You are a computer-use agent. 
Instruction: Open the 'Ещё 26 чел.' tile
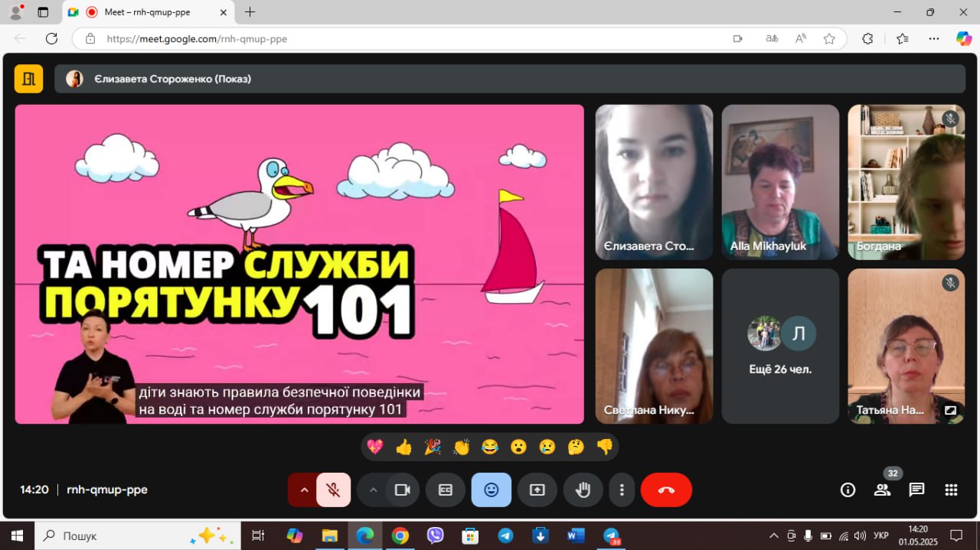[780, 346]
